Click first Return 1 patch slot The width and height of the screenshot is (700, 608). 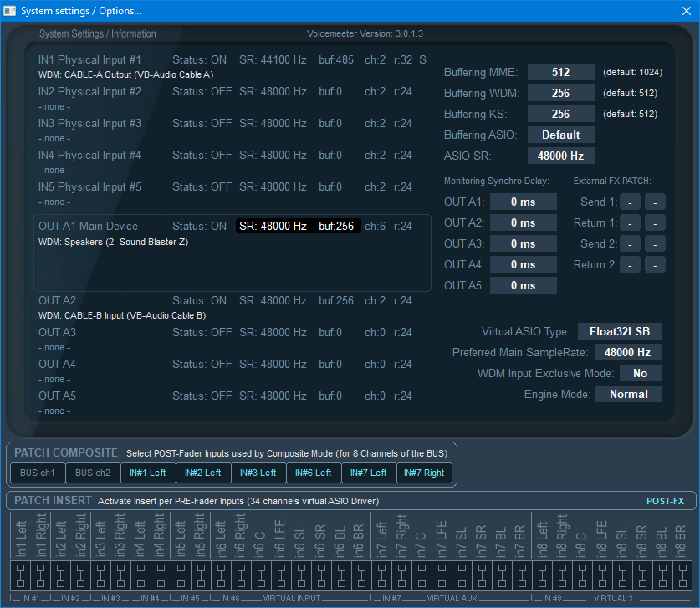click(x=630, y=222)
